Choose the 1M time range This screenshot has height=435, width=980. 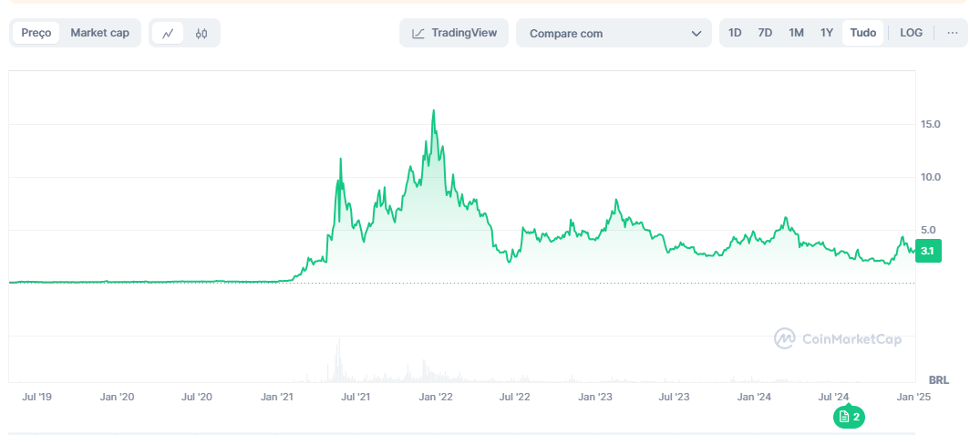coord(796,33)
